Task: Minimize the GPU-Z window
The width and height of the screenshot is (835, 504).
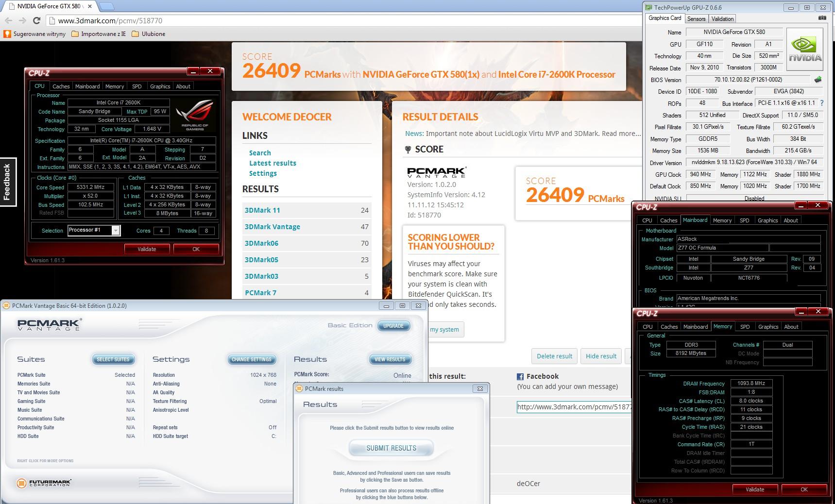Action: (791, 7)
